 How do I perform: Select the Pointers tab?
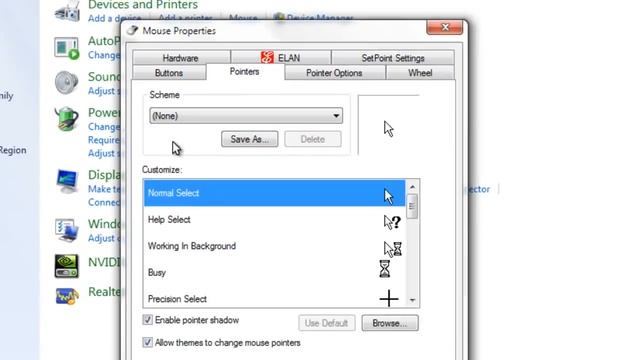[245, 72]
